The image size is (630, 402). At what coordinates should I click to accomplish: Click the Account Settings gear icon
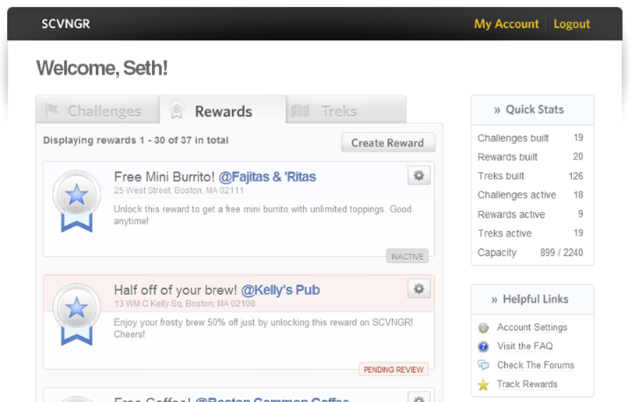[x=484, y=328]
